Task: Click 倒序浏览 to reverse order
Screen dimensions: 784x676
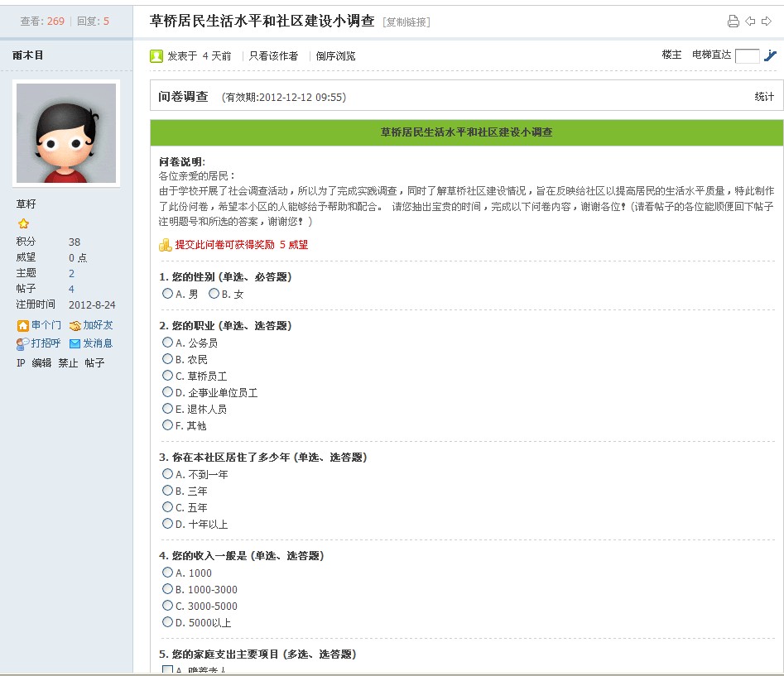Action: pos(335,56)
